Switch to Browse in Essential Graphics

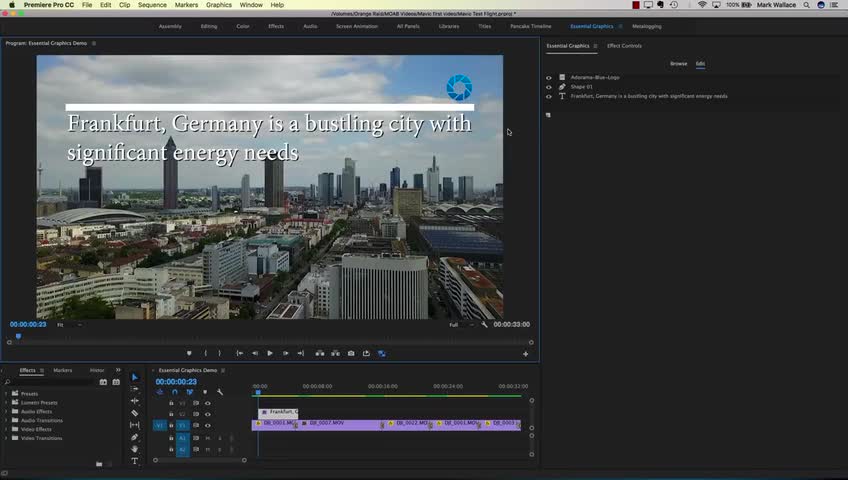point(678,64)
